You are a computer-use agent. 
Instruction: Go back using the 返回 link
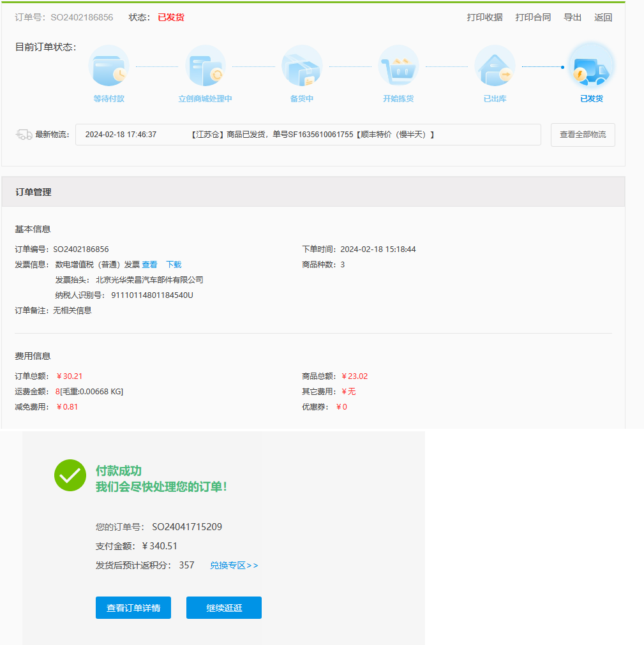click(603, 17)
